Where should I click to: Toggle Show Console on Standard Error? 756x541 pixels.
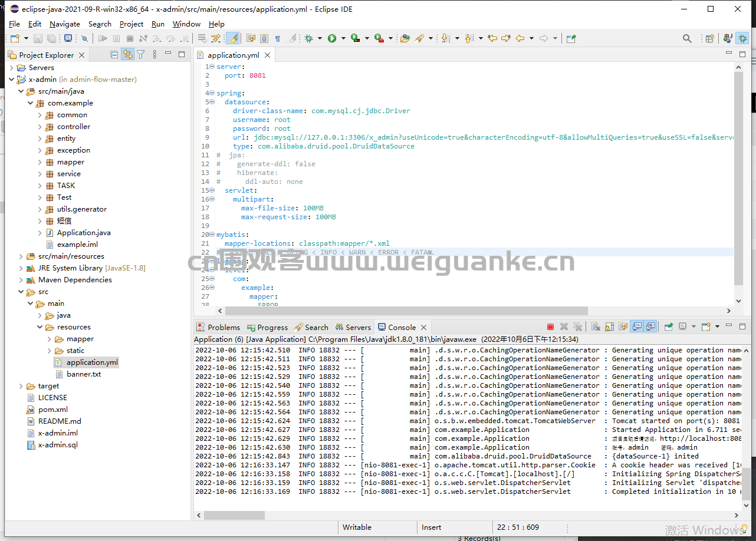651,326
